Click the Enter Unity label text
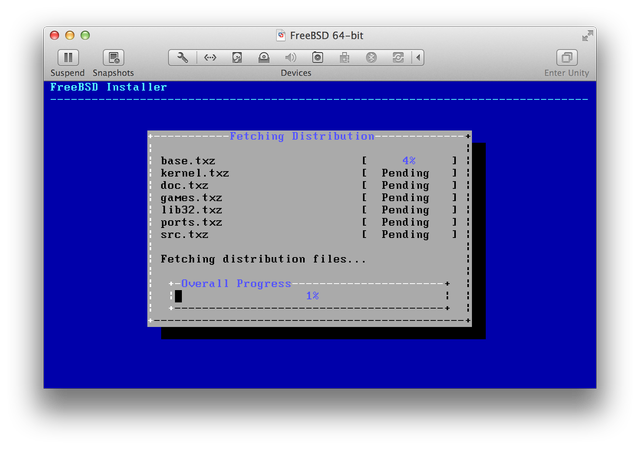The height and width of the screenshot is (449, 640). coord(567,73)
